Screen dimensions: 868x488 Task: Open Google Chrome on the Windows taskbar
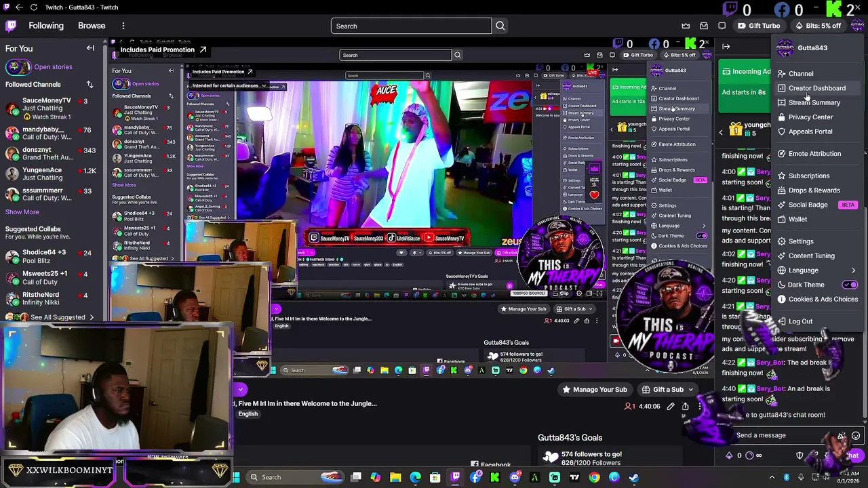594,477
